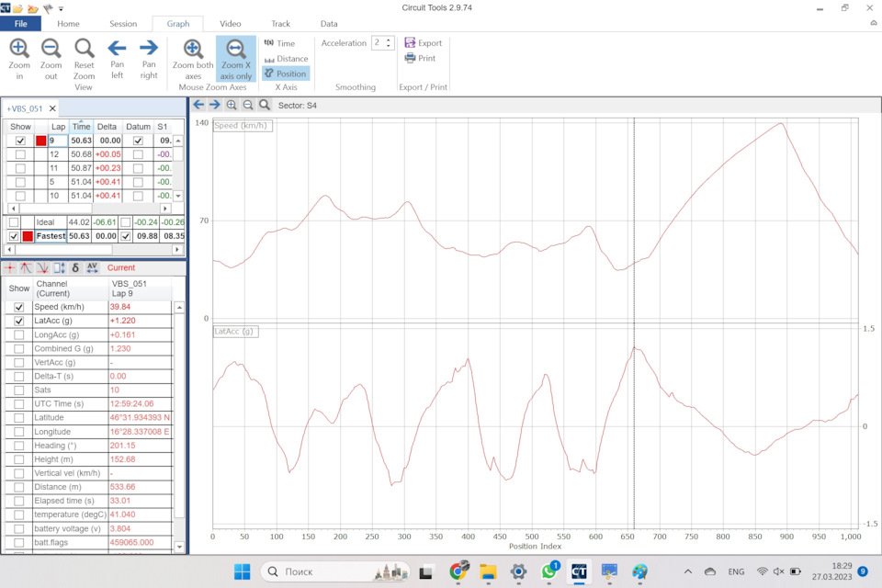Click the Acceleration smoothing number field
The image size is (882, 588).
379,43
